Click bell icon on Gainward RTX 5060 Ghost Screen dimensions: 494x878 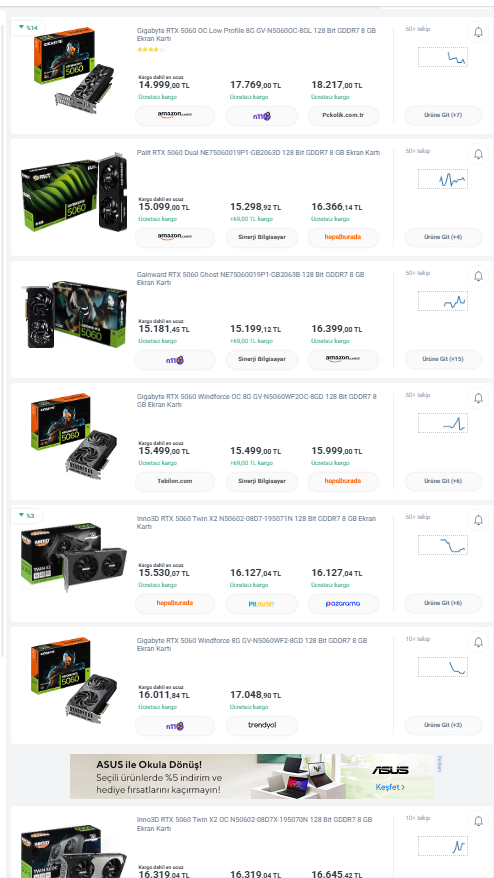pyautogui.click(x=478, y=276)
